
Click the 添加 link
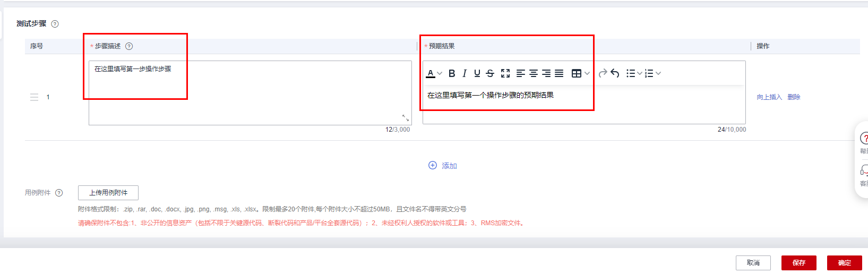coord(449,166)
